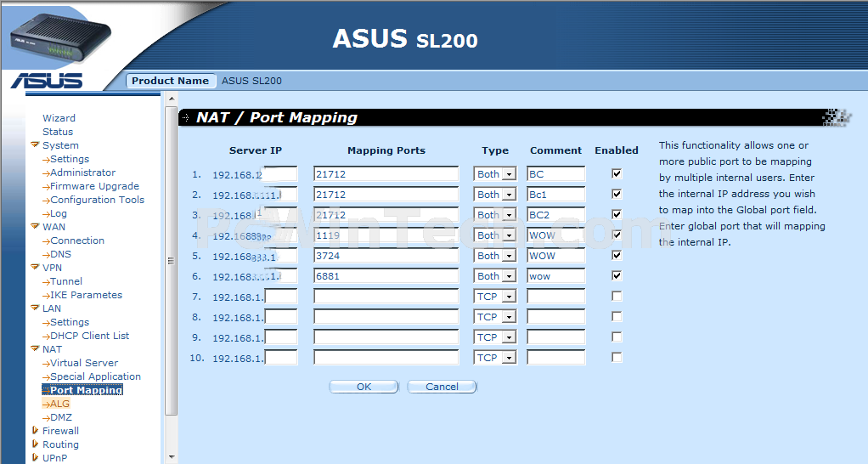Collapse the WAN menu section
The image size is (868, 464).
[x=35, y=226]
